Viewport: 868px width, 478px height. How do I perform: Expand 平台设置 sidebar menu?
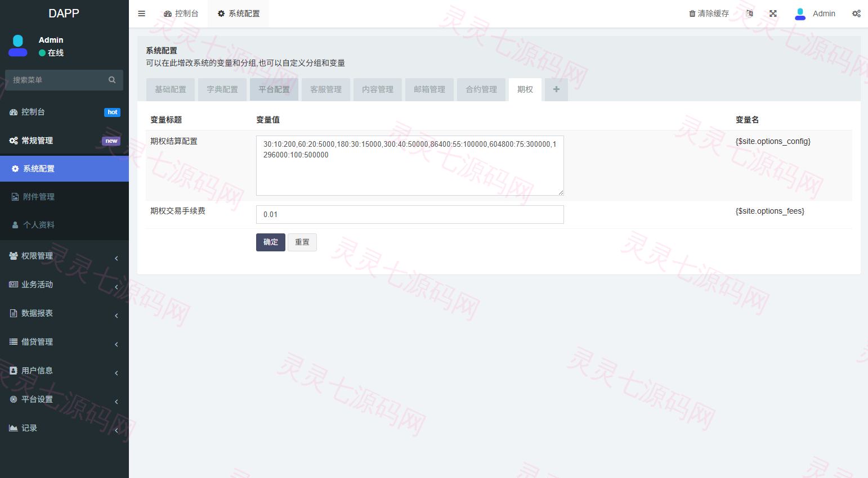coord(64,399)
